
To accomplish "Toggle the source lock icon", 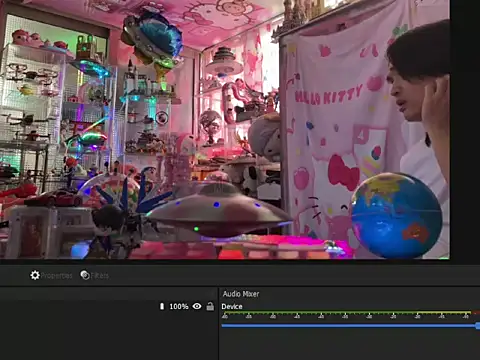I will tap(210, 306).
